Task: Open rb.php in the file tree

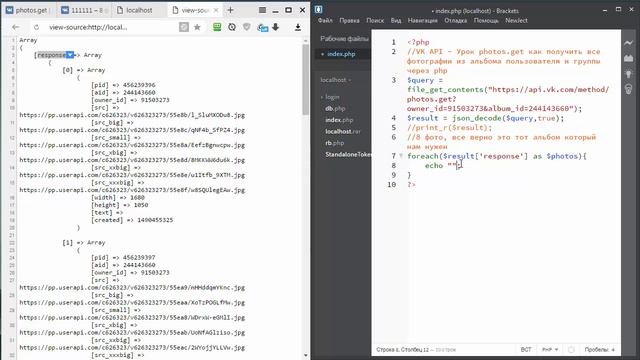Action: pyautogui.click(x=335, y=143)
